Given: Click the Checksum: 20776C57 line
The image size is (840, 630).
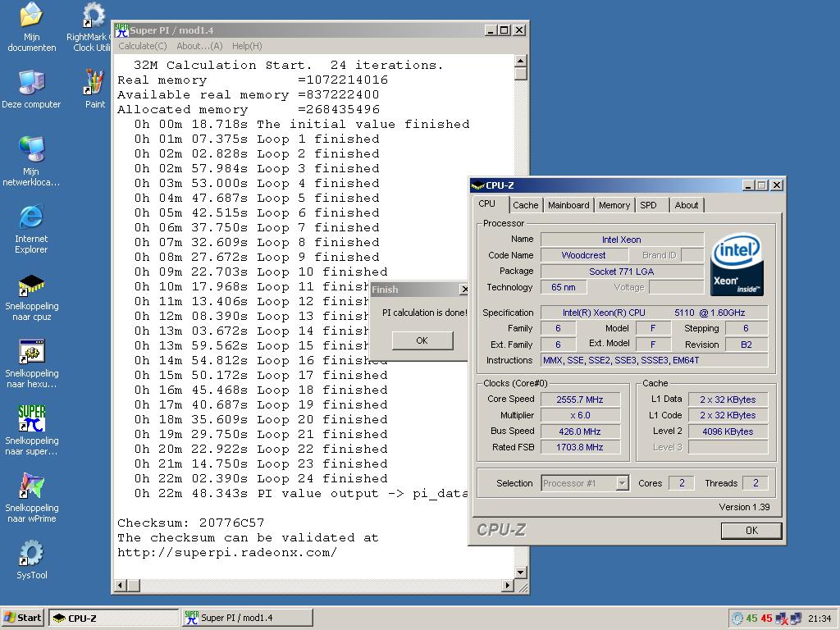Looking at the screenshot, I should tap(190, 523).
